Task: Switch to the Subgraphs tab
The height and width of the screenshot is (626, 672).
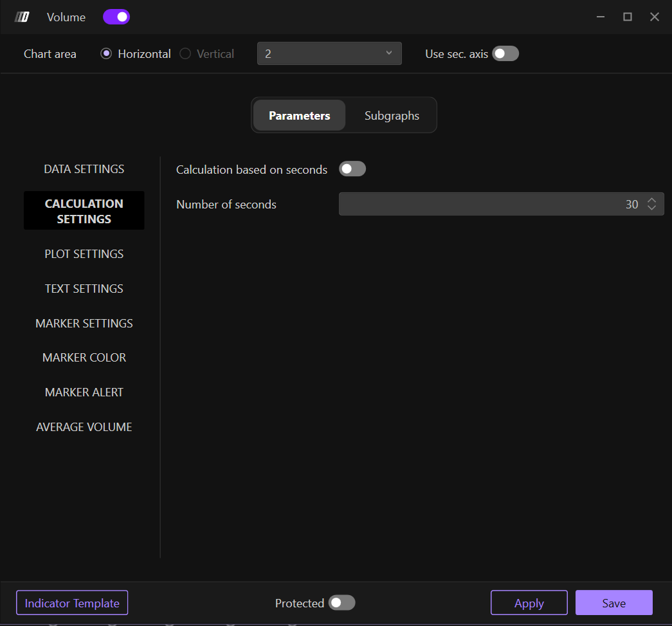Action: (392, 116)
